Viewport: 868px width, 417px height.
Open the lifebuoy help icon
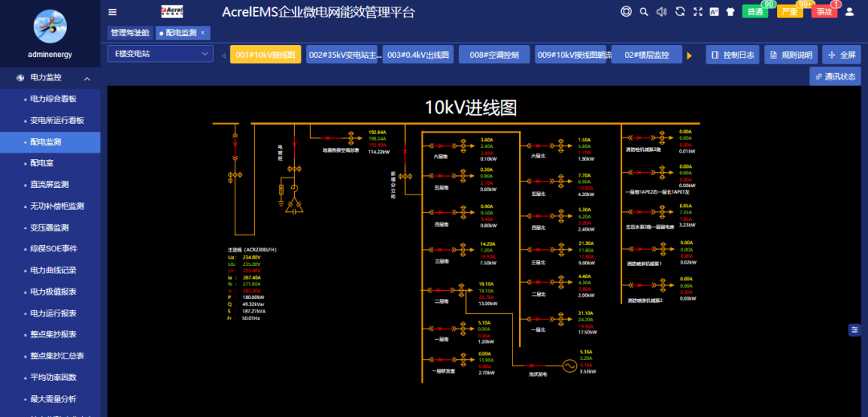626,11
